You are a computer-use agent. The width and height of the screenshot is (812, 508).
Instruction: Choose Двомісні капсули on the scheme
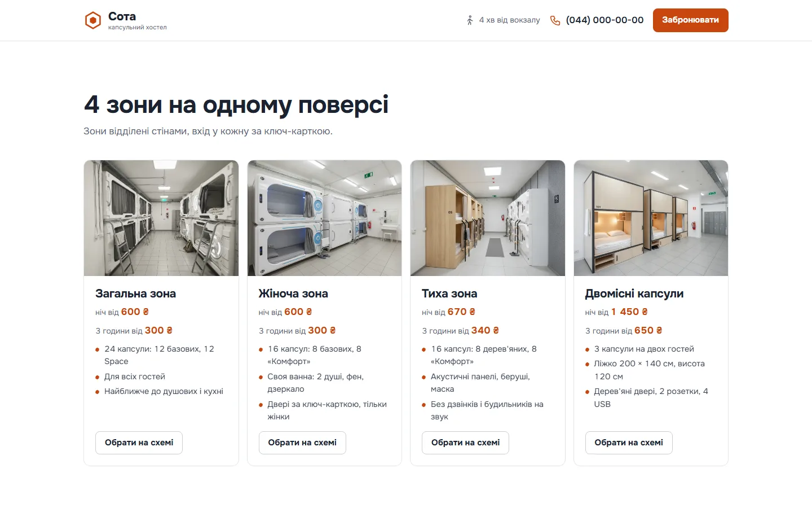629,443
